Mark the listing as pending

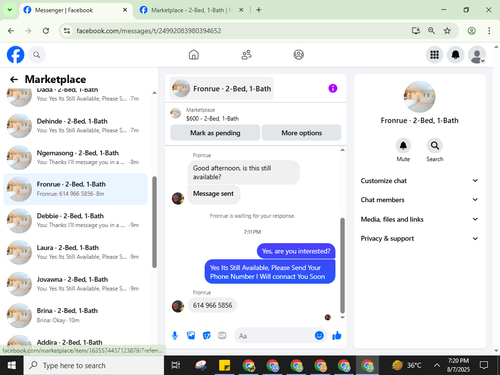tap(215, 133)
